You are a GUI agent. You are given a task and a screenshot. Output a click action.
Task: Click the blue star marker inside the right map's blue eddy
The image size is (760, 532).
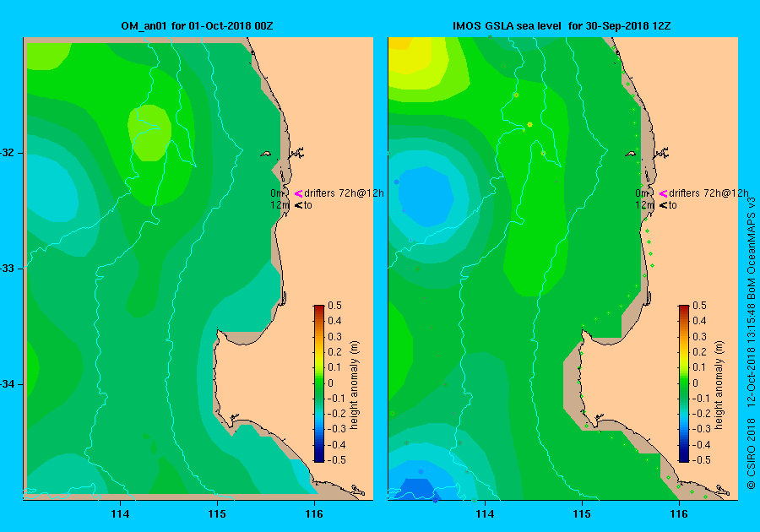[x=397, y=182]
